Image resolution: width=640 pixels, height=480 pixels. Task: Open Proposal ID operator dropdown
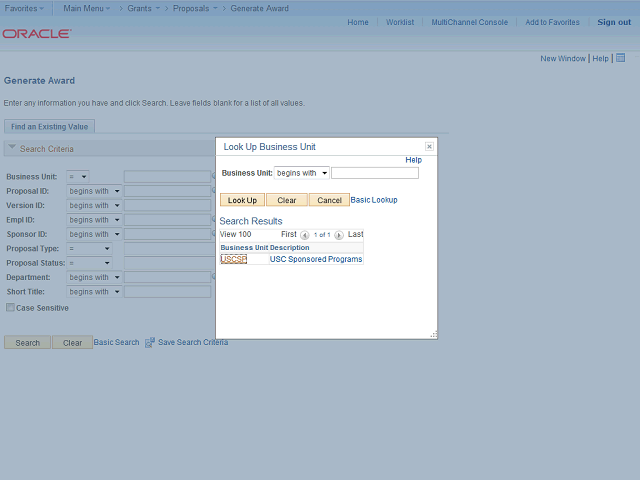[94, 191]
